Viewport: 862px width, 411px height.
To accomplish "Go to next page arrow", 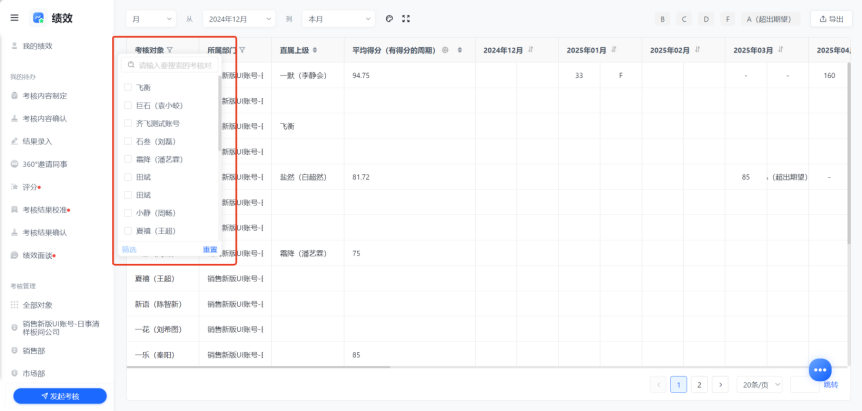I will pyautogui.click(x=720, y=385).
